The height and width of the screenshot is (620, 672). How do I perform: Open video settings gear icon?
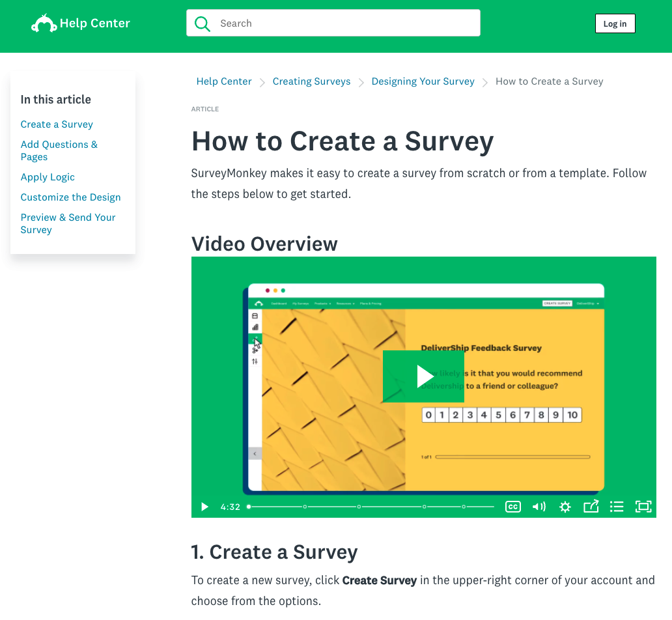(565, 507)
